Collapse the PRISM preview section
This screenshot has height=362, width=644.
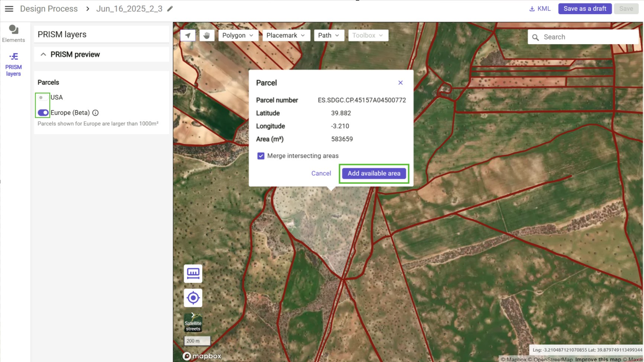click(44, 54)
